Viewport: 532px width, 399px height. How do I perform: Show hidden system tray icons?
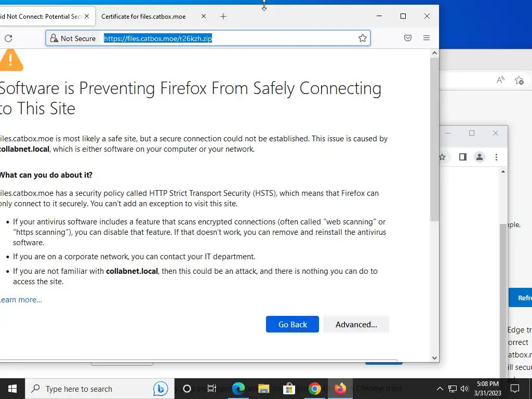point(440,389)
